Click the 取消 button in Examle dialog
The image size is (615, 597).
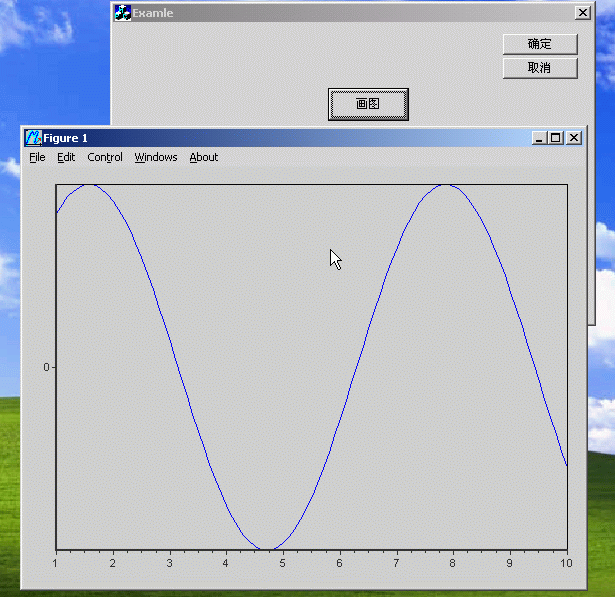pos(540,68)
